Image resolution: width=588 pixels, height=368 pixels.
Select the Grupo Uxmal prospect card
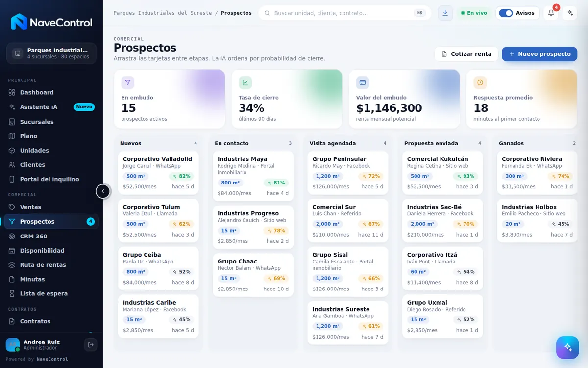(442, 316)
